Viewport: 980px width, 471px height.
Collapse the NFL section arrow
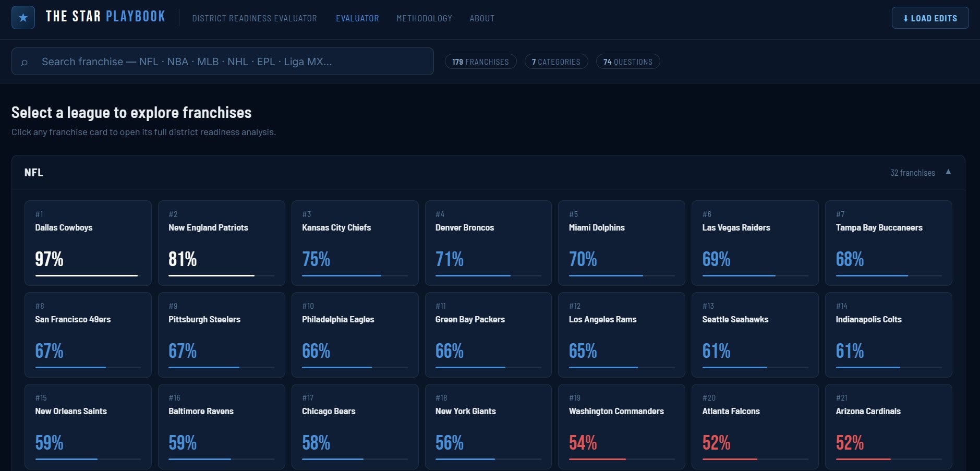click(948, 172)
